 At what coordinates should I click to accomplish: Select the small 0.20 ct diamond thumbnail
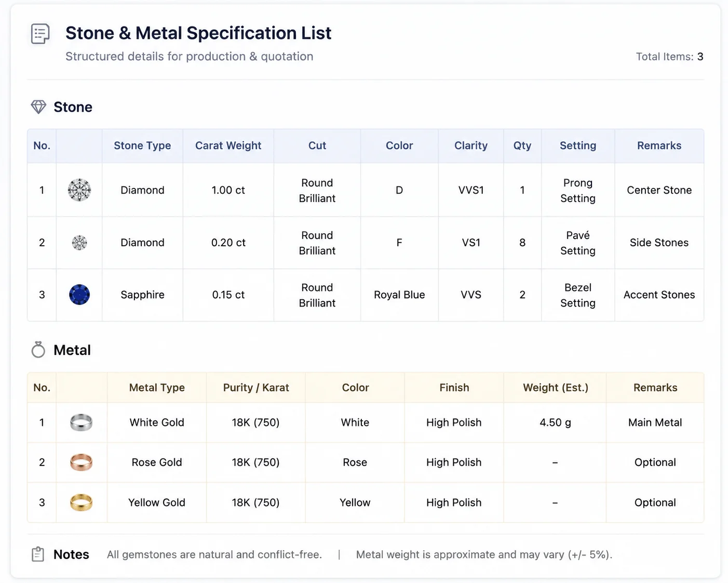79,243
